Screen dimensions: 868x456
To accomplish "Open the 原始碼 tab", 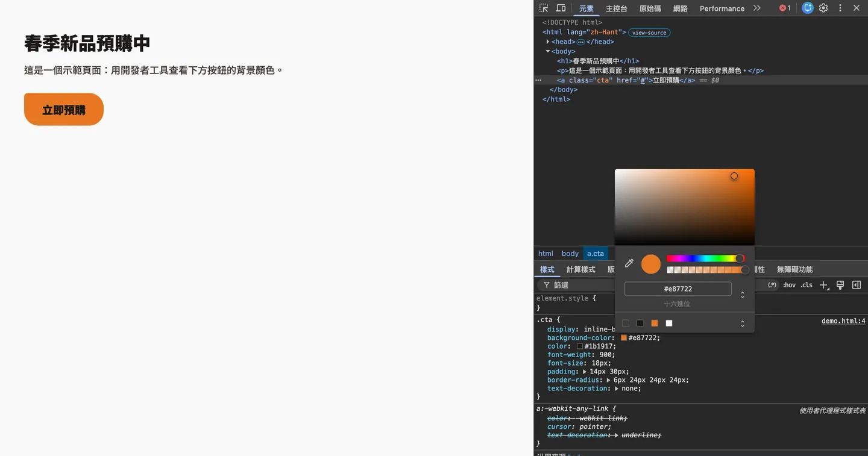I will [650, 8].
